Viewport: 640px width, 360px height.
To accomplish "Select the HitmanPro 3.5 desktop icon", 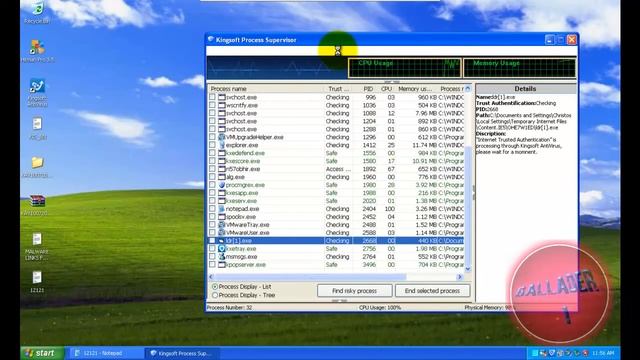I will [x=37, y=47].
